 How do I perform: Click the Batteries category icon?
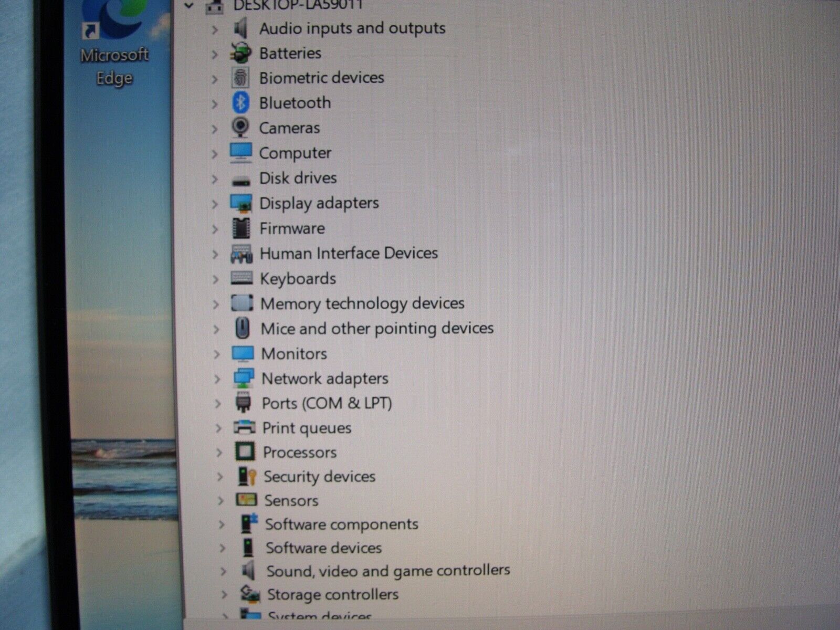pyautogui.click(x=240, y=52)
